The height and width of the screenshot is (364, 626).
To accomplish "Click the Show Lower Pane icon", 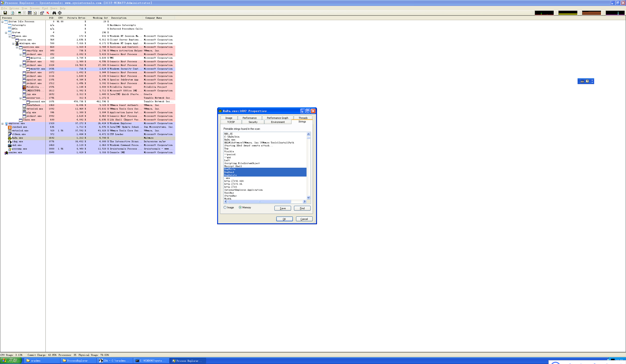I will [x=30, y=13].
